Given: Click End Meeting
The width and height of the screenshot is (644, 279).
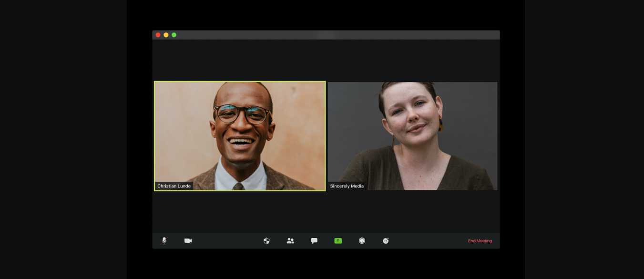Looking at the screenshot, I should click(480, 241).
